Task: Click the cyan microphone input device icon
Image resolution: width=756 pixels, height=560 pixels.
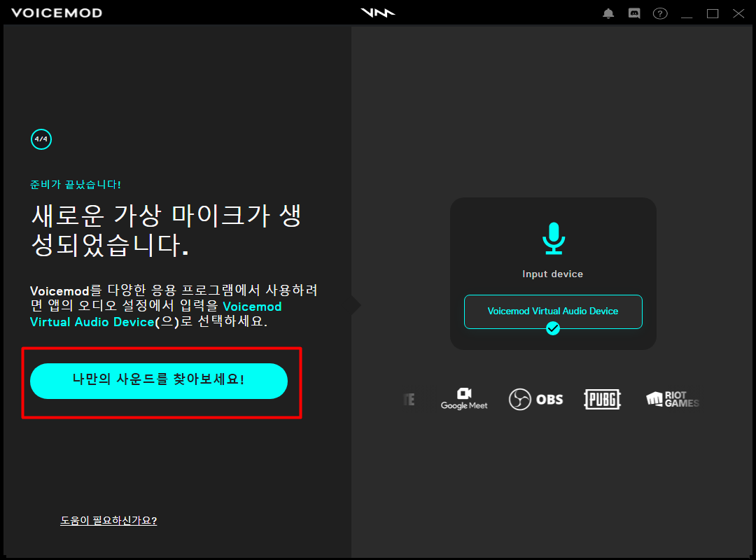Action: [x=553, y=238]
